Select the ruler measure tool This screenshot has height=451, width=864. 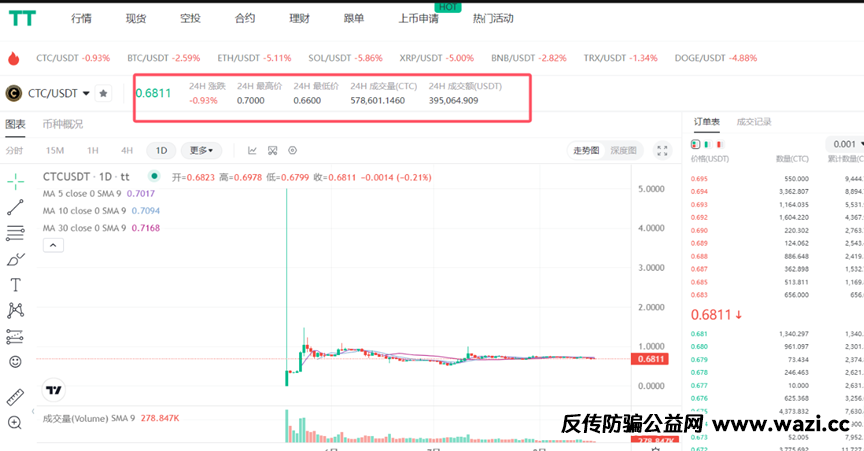[x=15, y=397]
